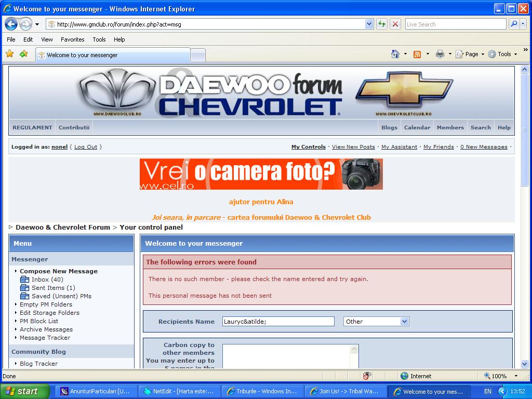Screen dimensions: 532x399
Task: Open the recent pages dropdown arrow
Action: pos(37,24)
